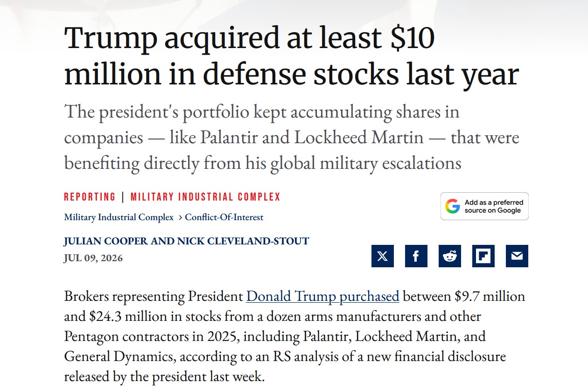Add as a preferred source on Google
Image resolution: width=588 pixels, height=389 pixels.
point(484,206)
